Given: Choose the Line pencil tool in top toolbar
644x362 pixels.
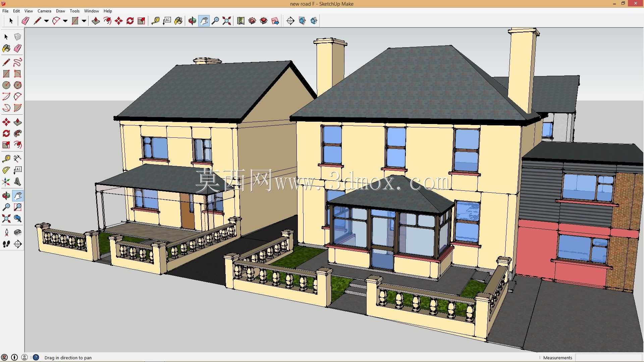Looking at the screenshot, I should pos(37,21).
